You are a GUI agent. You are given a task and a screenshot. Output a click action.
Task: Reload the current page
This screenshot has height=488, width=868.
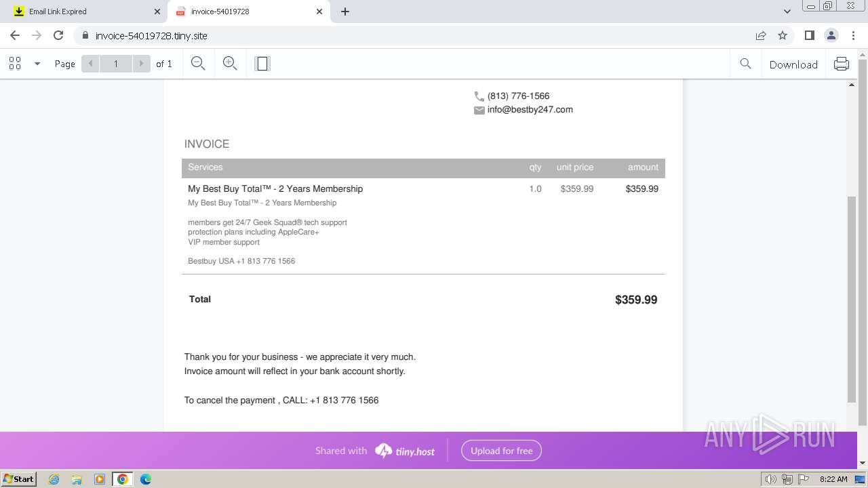pyautogui.click(x=58, y=35)
